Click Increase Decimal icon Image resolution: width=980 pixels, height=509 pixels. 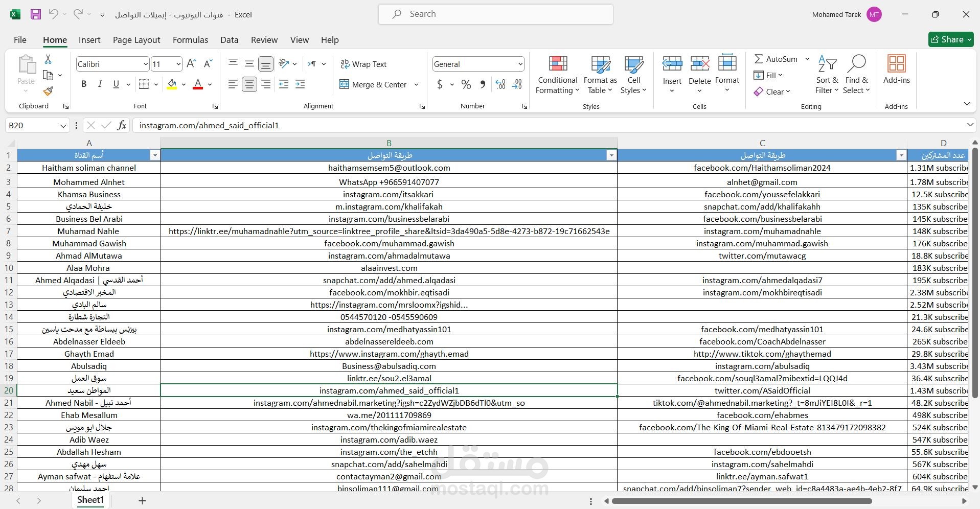coord(500,84)
